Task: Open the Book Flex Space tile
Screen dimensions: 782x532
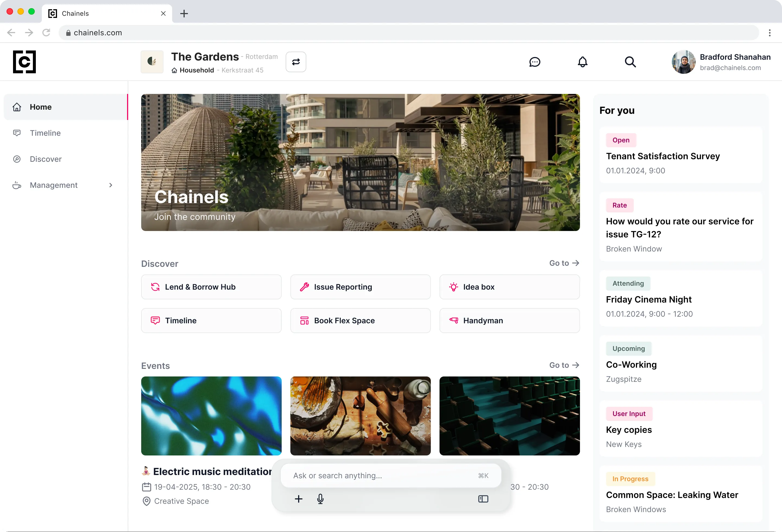Action: coord(360,321)
